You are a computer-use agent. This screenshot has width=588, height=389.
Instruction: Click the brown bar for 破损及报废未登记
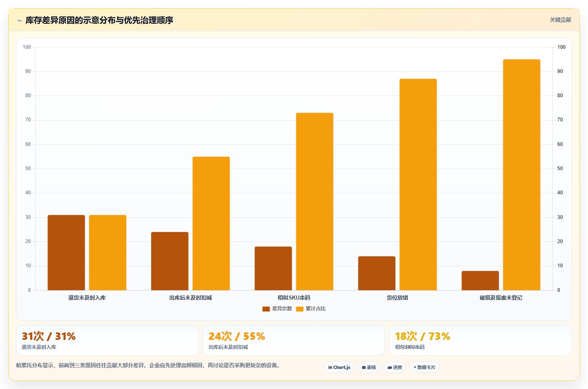tap(480, 280)
